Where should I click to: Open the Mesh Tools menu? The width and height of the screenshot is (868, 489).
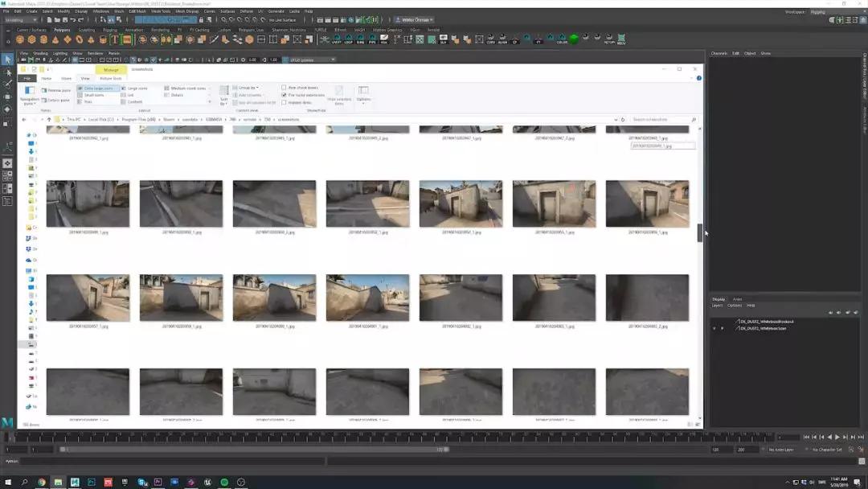(x=161, y=11)
